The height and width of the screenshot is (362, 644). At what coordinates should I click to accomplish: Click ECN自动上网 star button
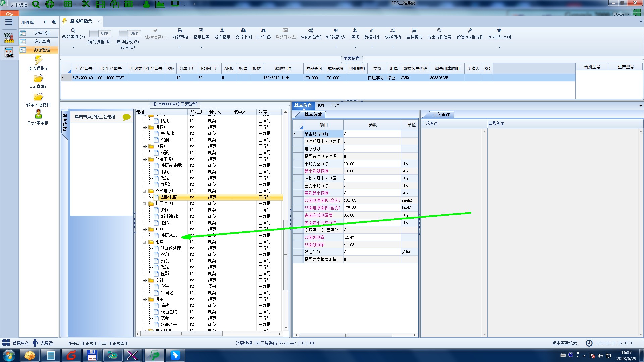(x=499, y=34)
